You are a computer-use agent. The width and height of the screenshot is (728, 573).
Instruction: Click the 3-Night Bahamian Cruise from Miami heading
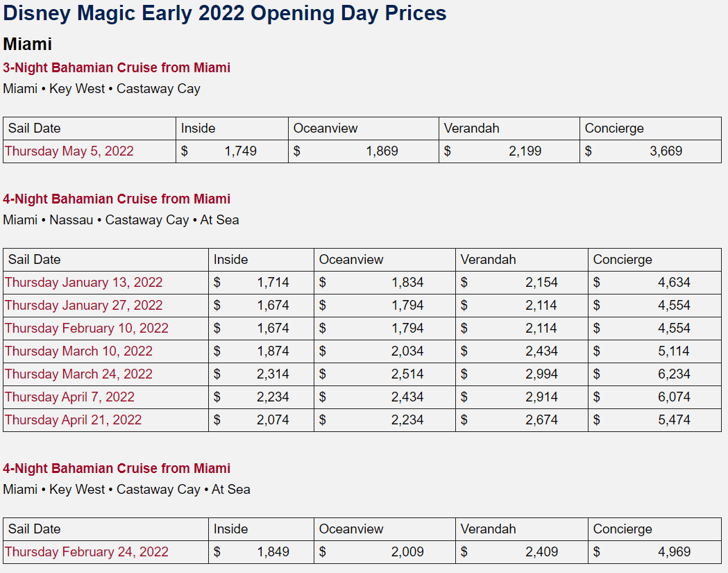[x=117, y=68]
